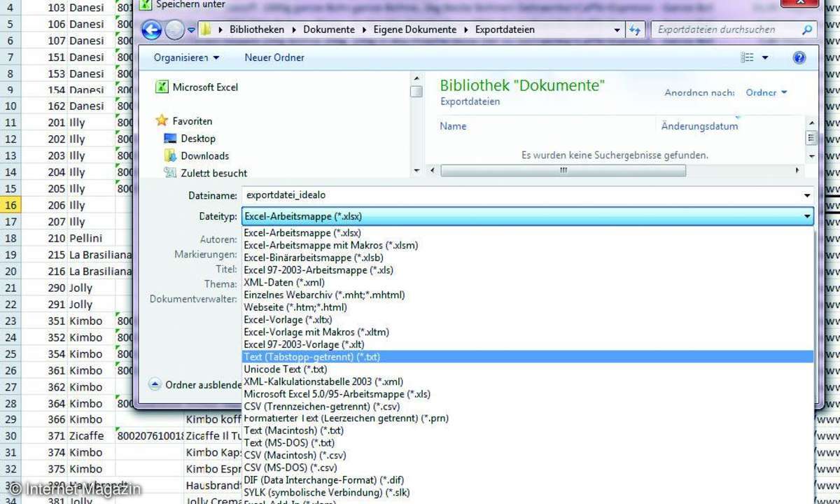Open the Organisieren menu

point(186,57)
